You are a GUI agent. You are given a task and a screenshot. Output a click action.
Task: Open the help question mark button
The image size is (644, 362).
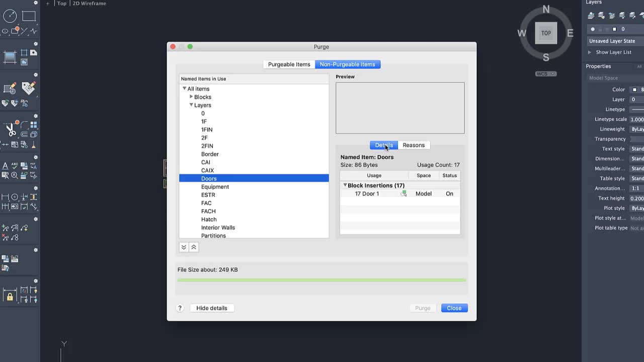tap(180, 308)
